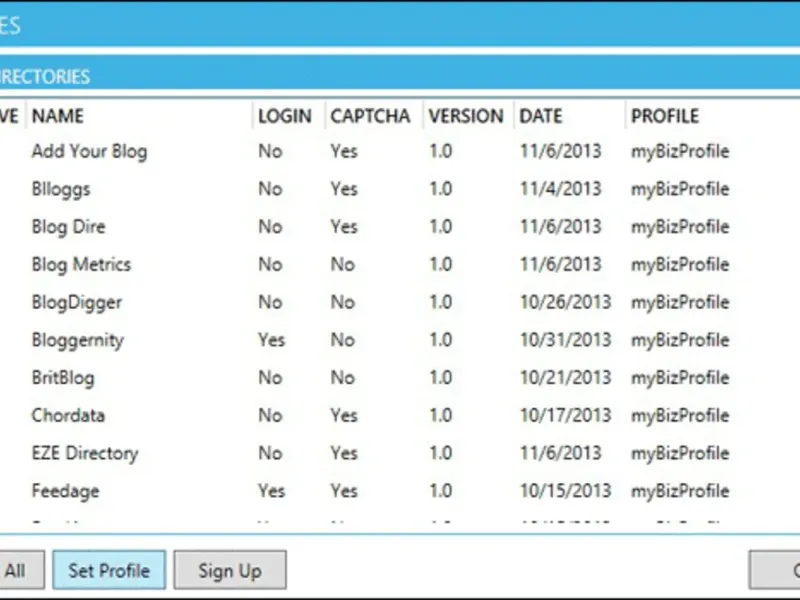Viewport: 800px width, 600px height.
Task: Click Login value Yes for Bloggernity
Action: coord(271,340)
